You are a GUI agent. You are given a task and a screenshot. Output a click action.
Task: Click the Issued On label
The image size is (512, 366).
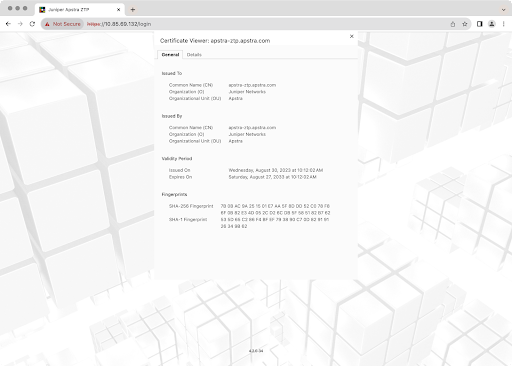pos(179,170)
